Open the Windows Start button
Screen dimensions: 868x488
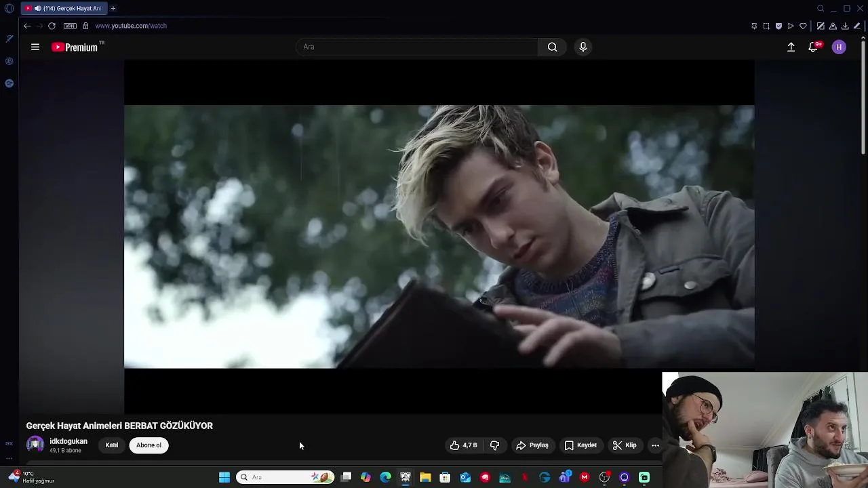(x=224, y=477)
